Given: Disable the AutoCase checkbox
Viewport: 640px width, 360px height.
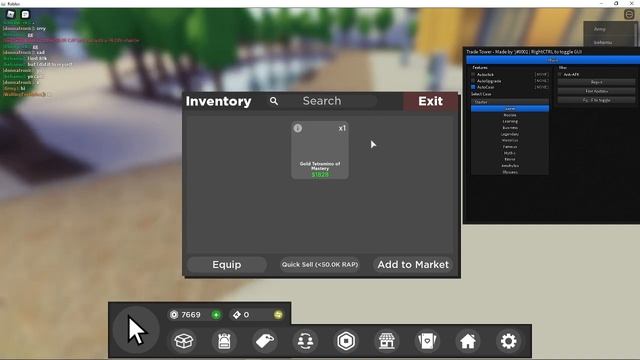Looking at the screenshot, I should [x=473, y=87].
